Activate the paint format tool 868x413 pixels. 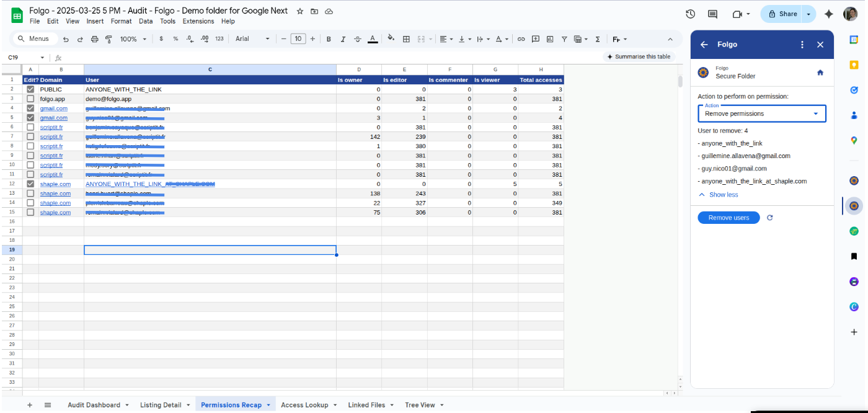click(108, 39)
